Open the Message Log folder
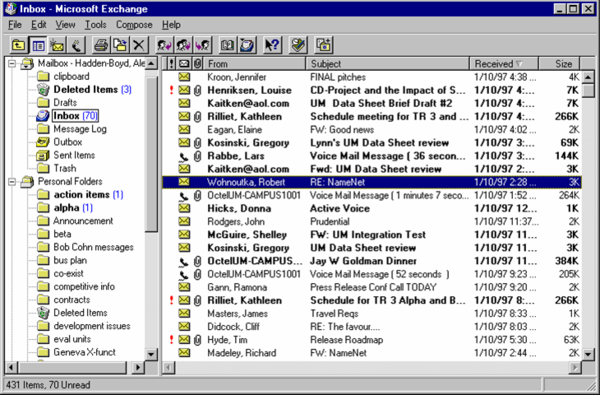600x395 pixels. click(80, 129)
